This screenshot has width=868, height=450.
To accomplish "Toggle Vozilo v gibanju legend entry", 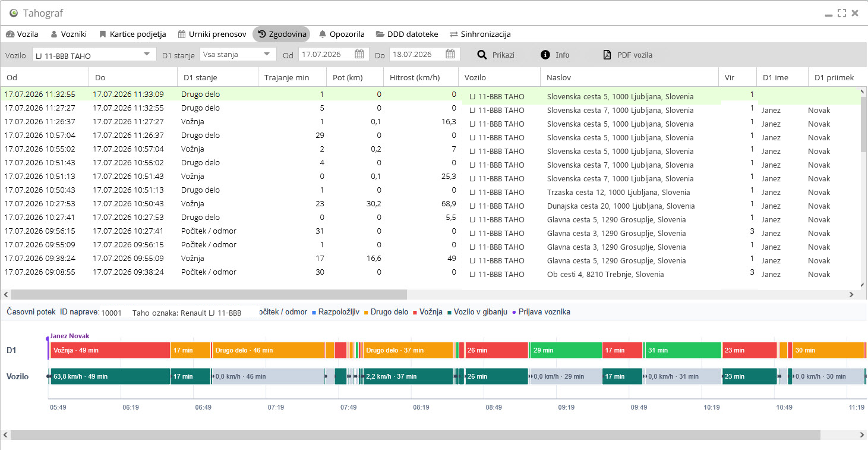I will 478,311.
